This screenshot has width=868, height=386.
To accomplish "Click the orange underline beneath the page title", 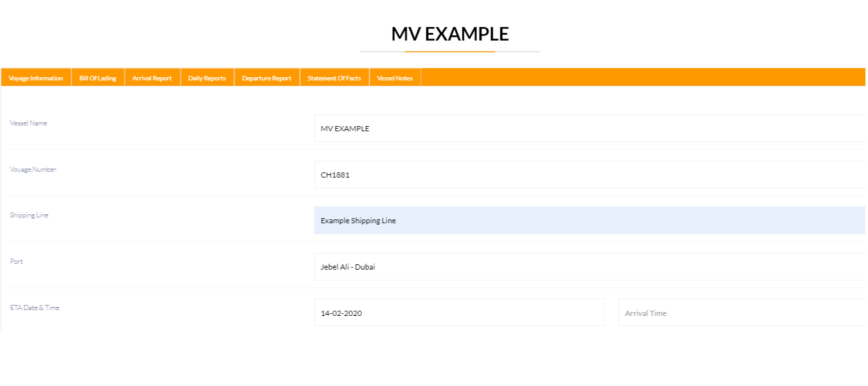I will (449, 51).
